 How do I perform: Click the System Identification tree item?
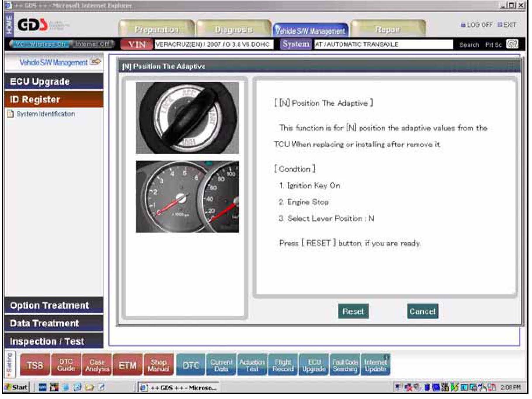click(45, 114)
